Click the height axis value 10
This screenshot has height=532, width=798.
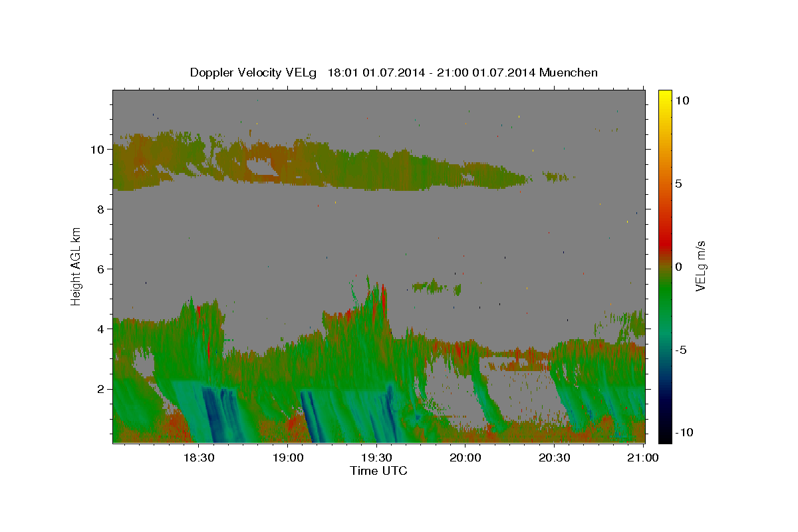(x=96, y=149)
